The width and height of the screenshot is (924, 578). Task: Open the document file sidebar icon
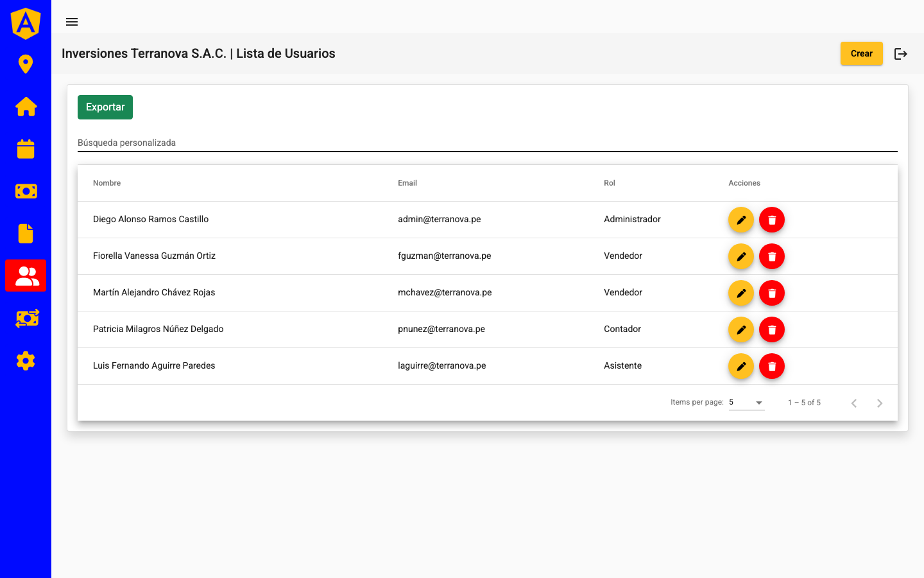point(26,234)
